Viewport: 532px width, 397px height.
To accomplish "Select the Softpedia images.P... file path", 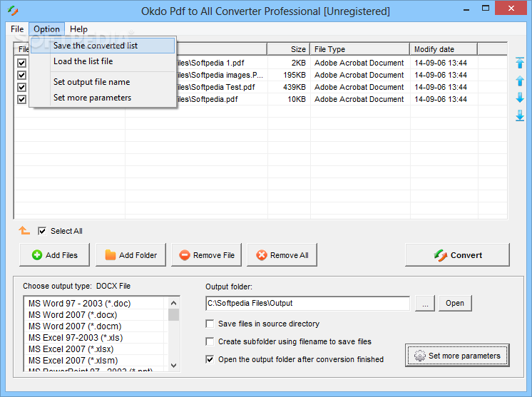I will click(x=220, y=75).
